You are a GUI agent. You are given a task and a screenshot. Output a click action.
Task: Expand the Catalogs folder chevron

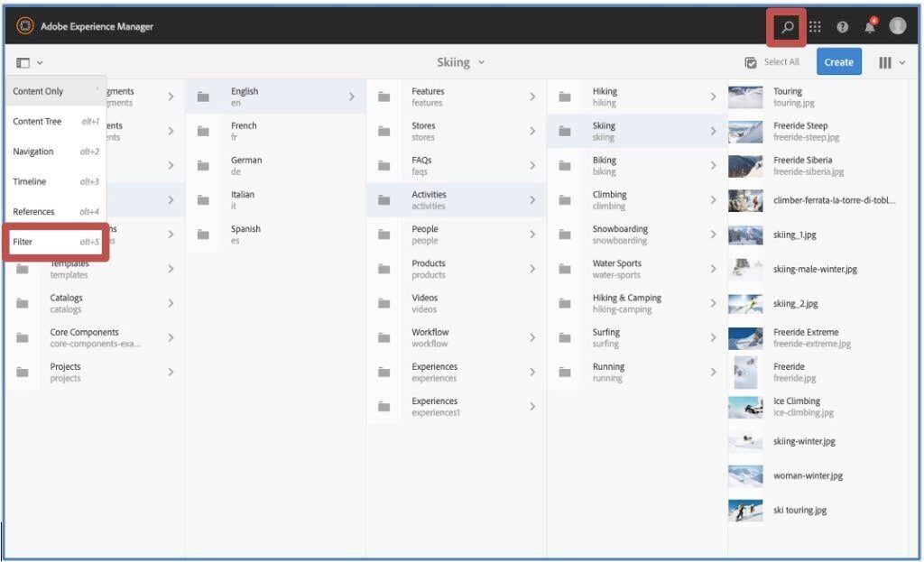(x=171, y=303)
